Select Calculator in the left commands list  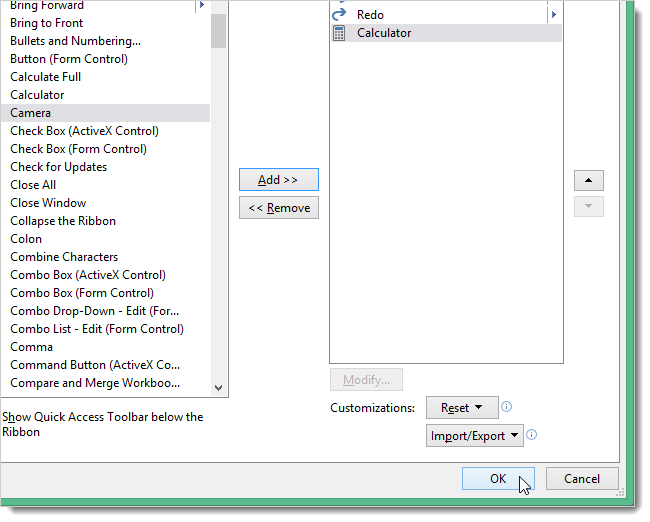tap(105, 95)
